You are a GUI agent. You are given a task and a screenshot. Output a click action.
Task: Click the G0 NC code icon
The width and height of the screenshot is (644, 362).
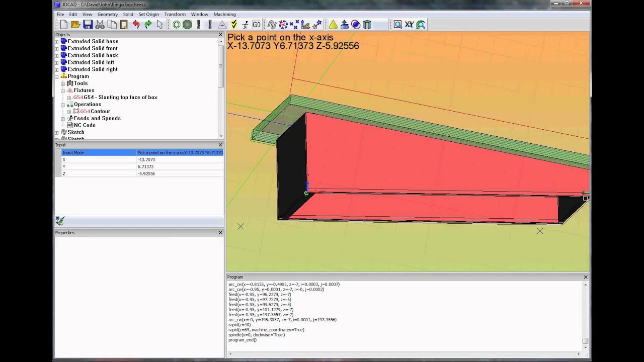(x=257, y=24)
